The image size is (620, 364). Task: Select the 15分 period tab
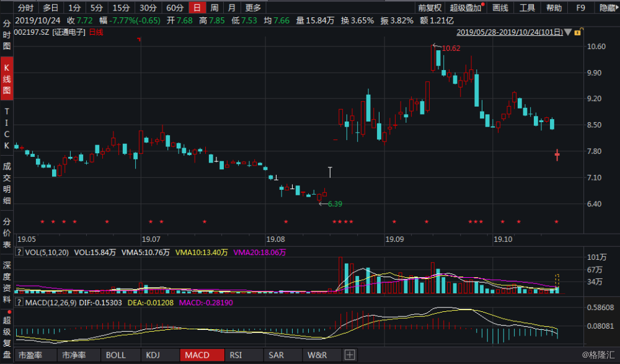(x=121, y=7)
